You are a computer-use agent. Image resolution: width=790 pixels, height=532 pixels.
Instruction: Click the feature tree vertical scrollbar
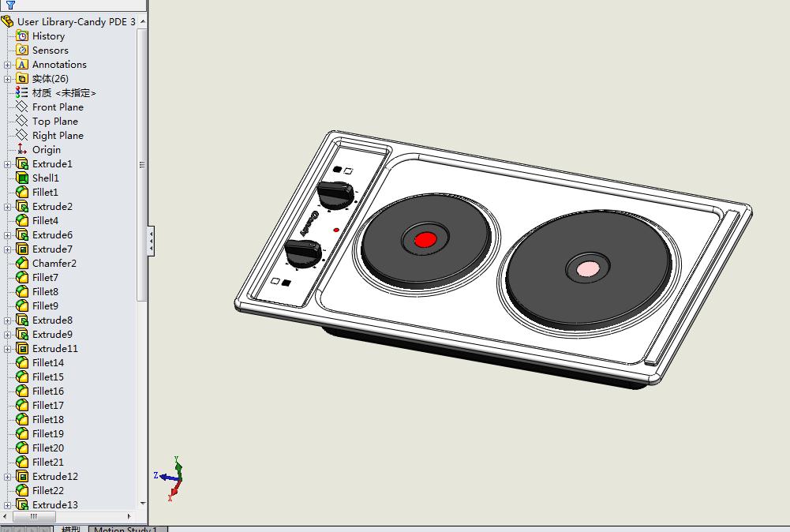pos(142,164)
